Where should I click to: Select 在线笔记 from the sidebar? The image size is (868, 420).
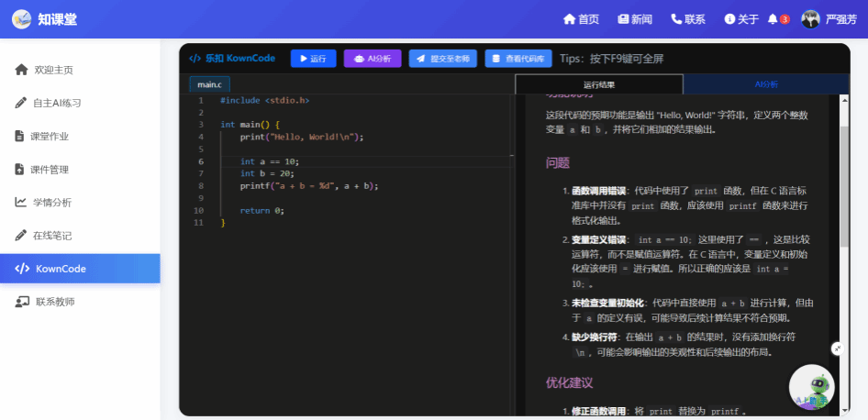[51, 235]
